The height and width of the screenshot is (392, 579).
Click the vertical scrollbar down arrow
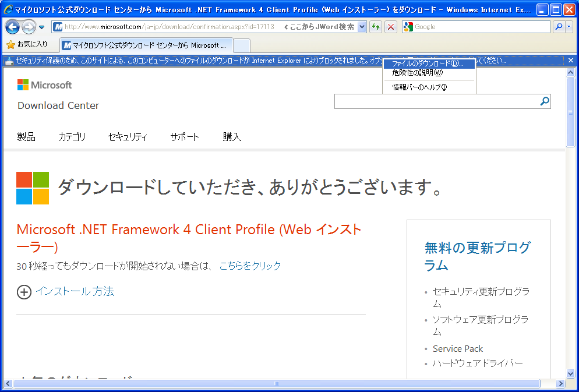click(x=570, y=373)
